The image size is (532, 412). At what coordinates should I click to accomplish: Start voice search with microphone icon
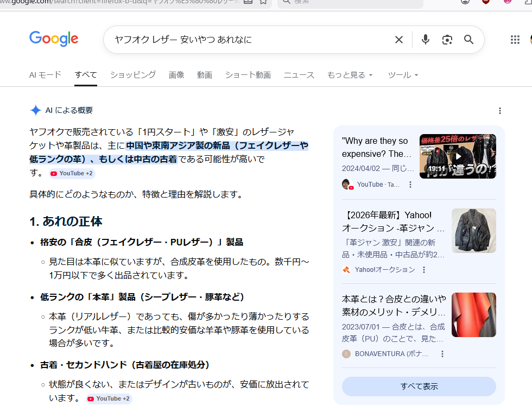point(426,40)
